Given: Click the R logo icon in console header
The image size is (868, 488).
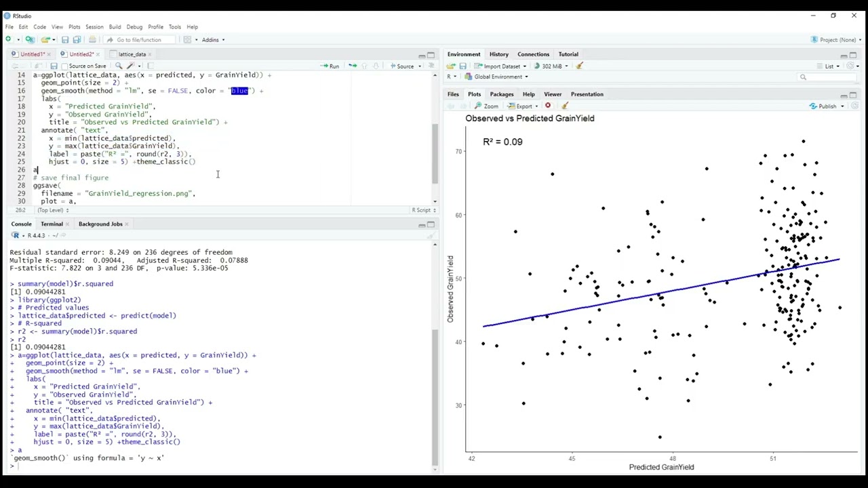Looking at the screenshot, I should [x=14, y=235].
